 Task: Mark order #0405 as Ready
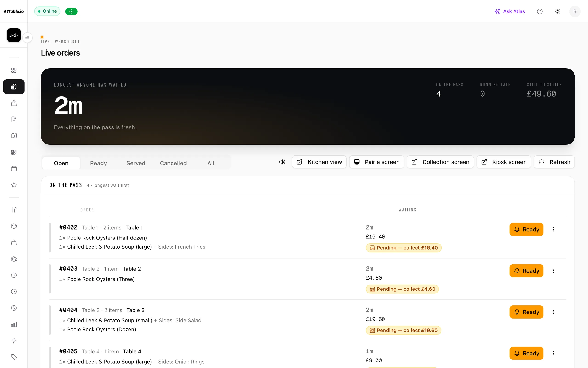[526, 353]
